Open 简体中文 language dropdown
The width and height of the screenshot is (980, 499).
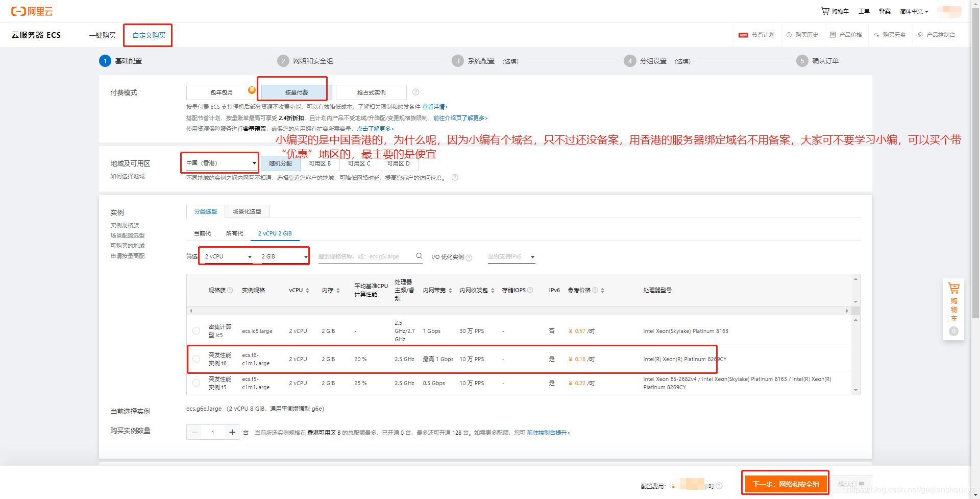tap(914, 11)
